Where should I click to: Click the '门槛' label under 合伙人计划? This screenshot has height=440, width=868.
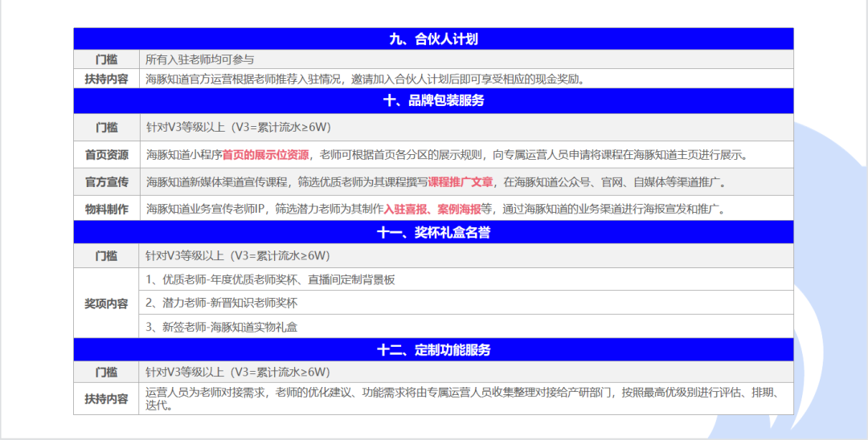click(x=106, y=59)
